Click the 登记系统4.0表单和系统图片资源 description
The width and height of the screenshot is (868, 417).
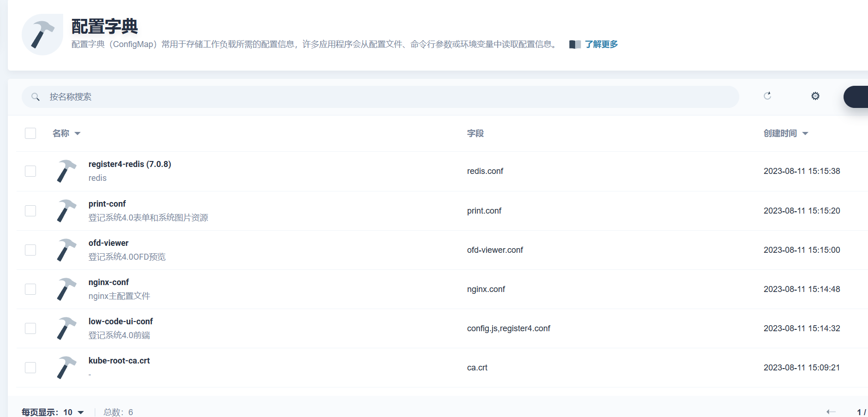pos(148,218)
